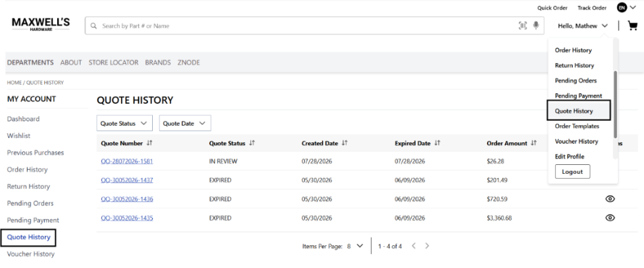Open the Quote Status filter dropdown
Viewport: 644px width, 268px height.
click(125, 123)
